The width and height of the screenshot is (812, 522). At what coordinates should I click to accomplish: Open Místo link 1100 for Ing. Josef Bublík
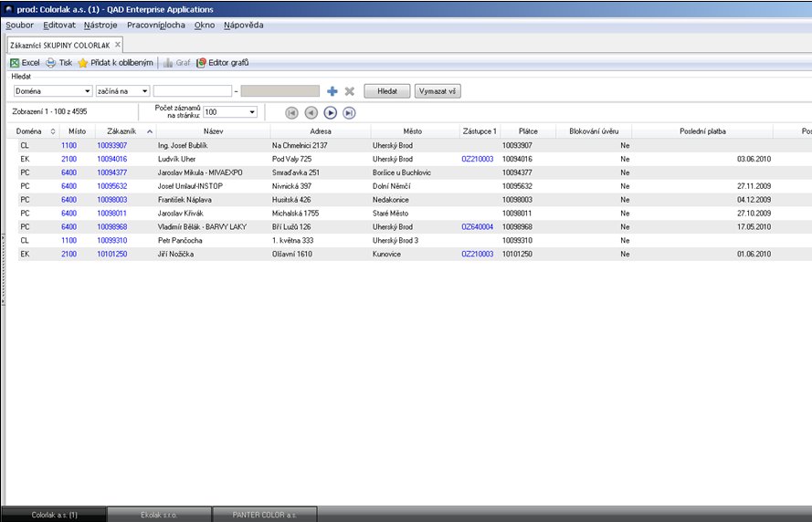tap(69, 145)
